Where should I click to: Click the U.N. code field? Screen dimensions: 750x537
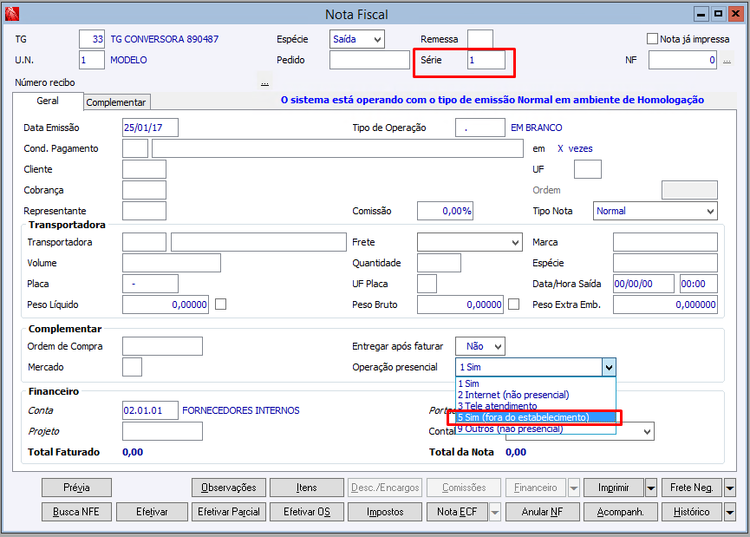pos(92,60)
